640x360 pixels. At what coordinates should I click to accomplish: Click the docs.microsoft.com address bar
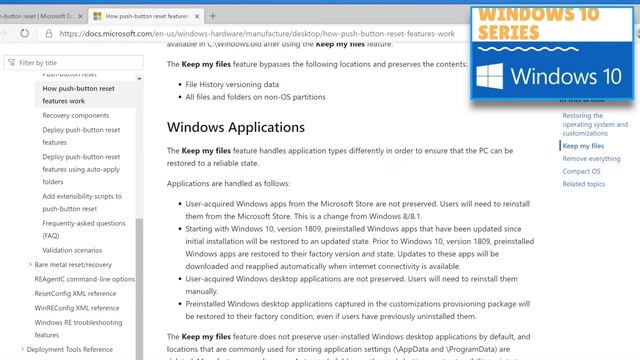(257, 33)
